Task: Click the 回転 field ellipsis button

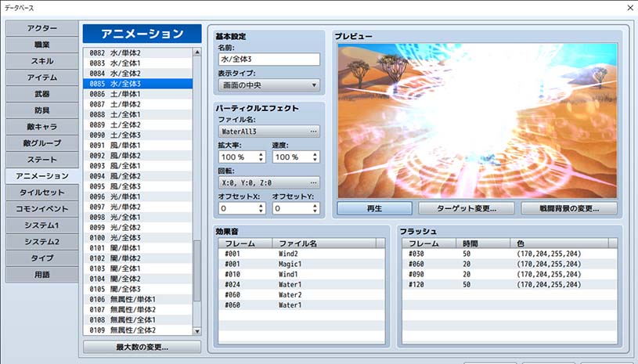Action: click(314, 182)
